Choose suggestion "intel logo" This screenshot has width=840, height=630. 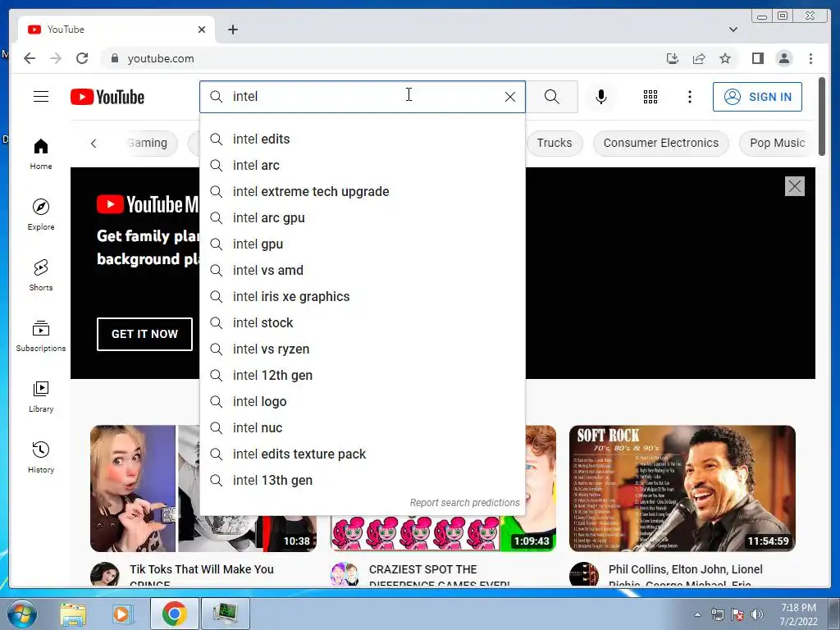tap(362, 402)
